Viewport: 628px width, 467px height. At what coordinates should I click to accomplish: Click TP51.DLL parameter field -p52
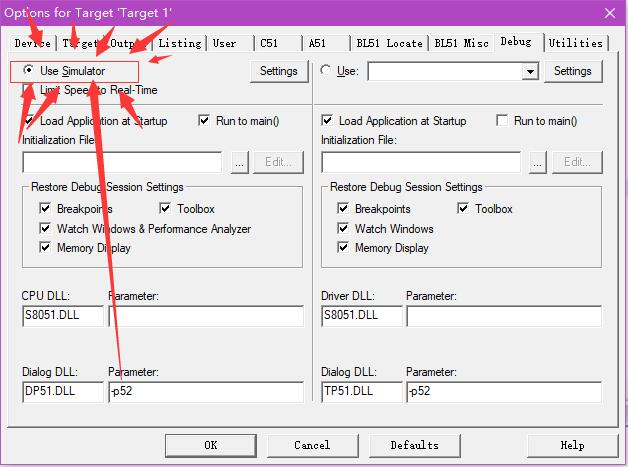click(504, 392)
